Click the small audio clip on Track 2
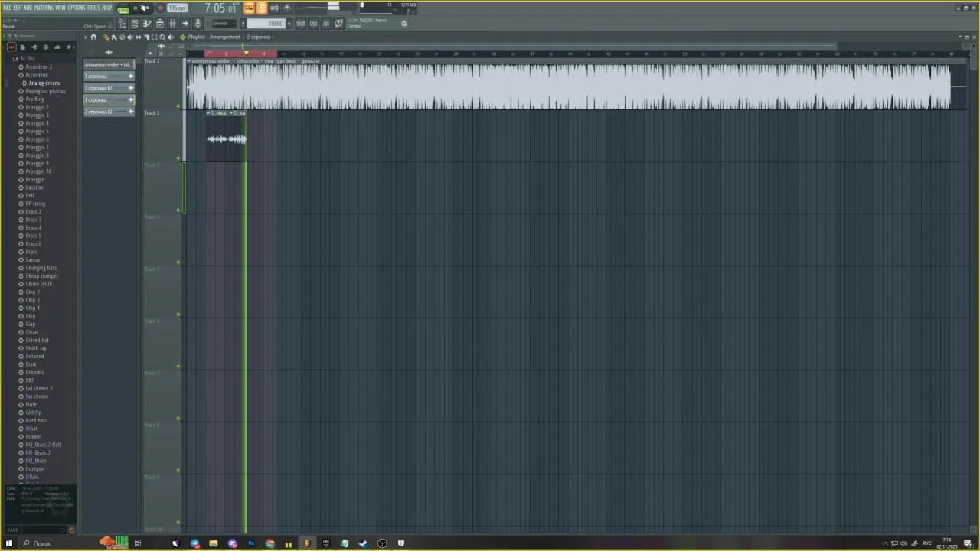980x551 pixels. pos(227,138)
